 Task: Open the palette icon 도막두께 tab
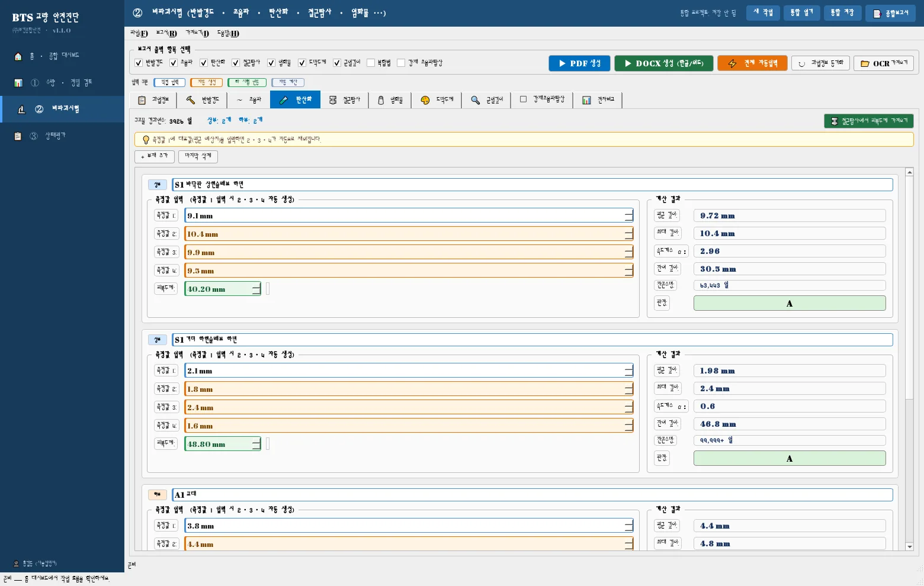pyautogui.click(x=425, y=100)
